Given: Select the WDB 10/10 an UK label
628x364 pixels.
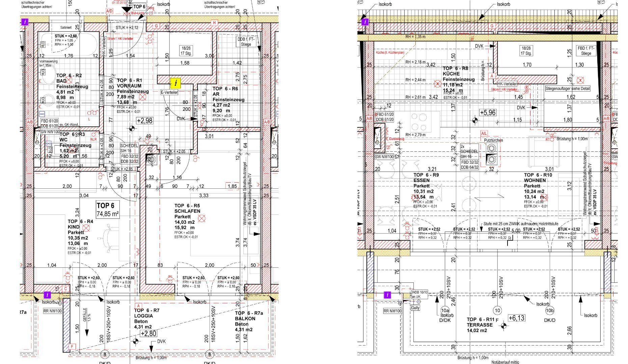Looking at the screenshot, I should [419, 294].
